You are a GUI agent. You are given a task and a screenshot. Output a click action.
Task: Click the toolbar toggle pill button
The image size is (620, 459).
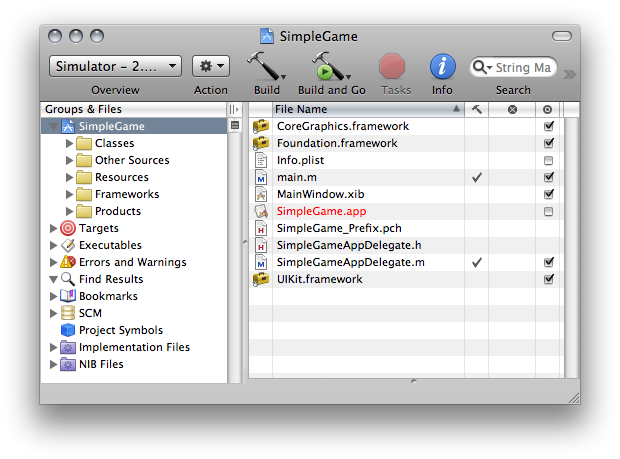(x=561, y=36)
